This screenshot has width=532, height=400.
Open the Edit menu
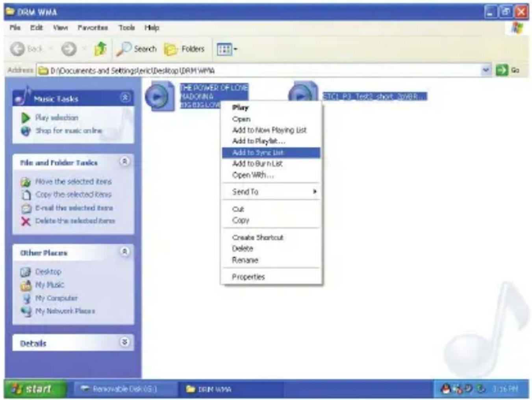pyautogui.click(x=36, y=28)
